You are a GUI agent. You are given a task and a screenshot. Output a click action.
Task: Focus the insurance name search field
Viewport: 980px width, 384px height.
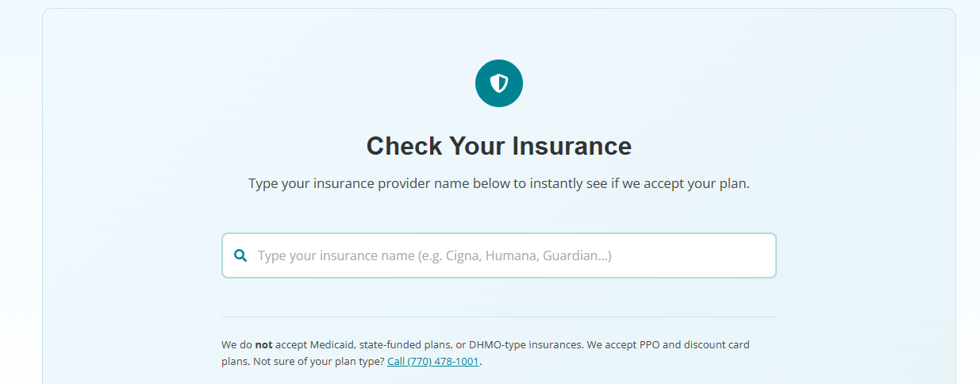508,255
